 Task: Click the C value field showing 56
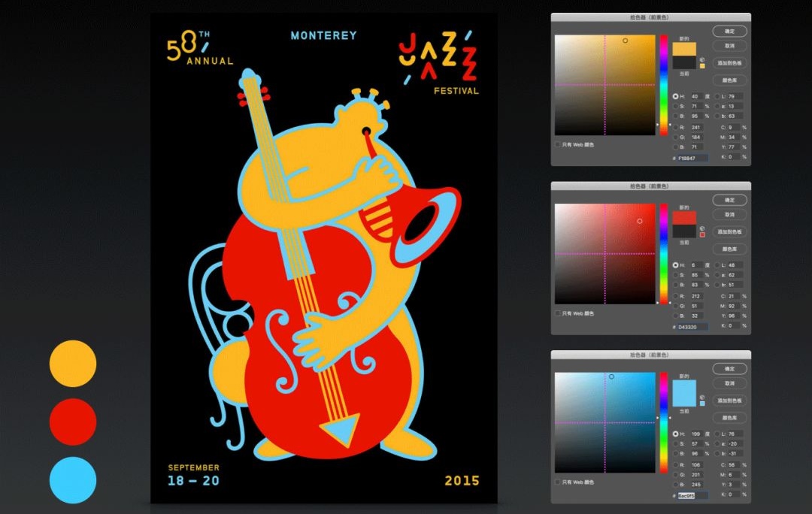click(734, 465)
